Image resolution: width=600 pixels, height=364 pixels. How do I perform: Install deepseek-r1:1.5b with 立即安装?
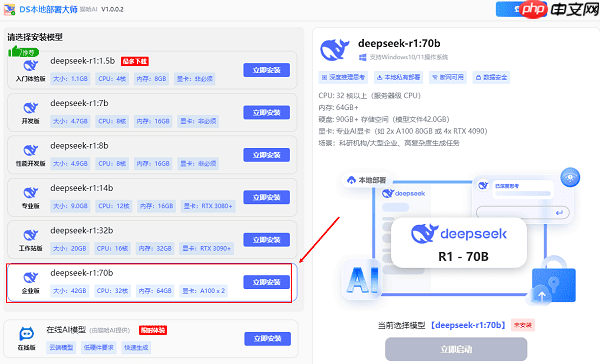[267, 70]
